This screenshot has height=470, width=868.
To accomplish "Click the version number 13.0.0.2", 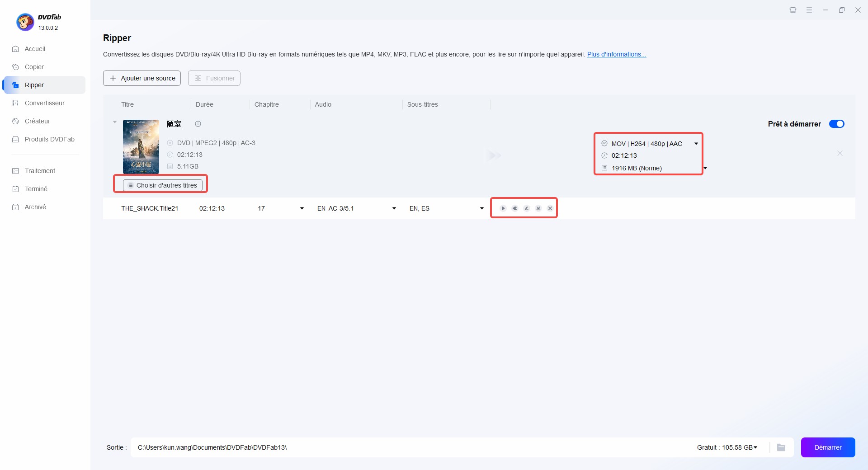I will [48, 28].
